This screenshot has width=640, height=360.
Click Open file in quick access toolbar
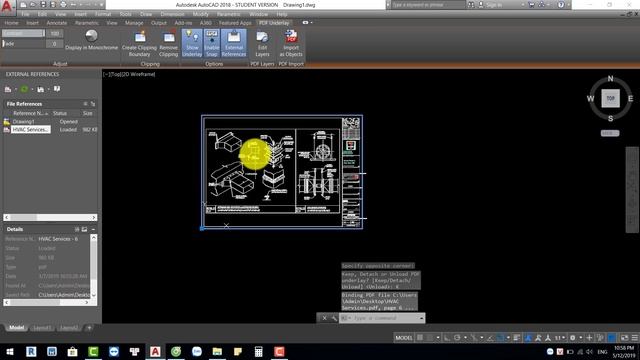(33, 5)
